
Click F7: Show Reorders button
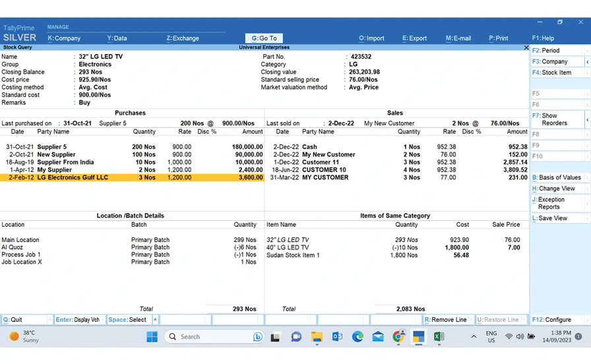tap(558, 119)
